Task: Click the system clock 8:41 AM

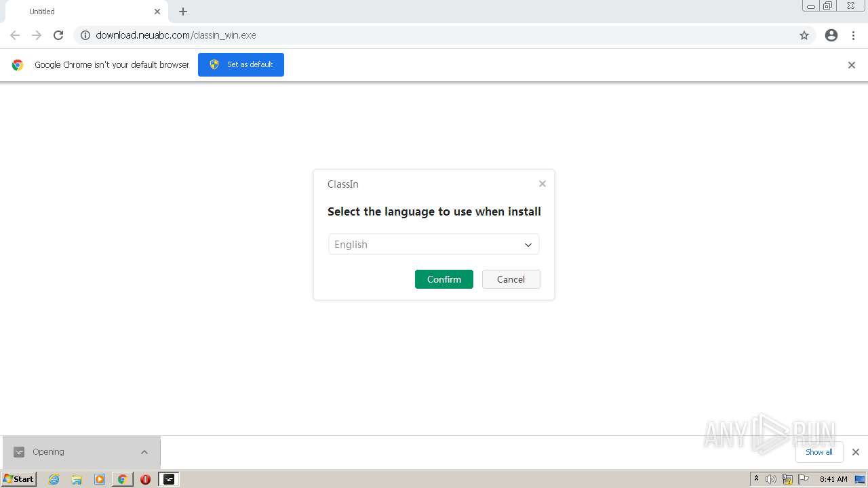Action: point(833,479)
